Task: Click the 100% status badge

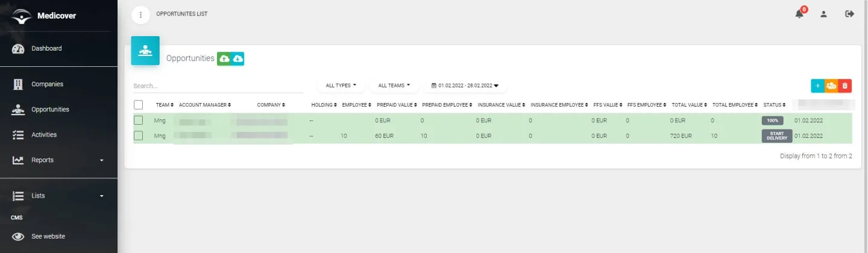Action: [773, 120]
